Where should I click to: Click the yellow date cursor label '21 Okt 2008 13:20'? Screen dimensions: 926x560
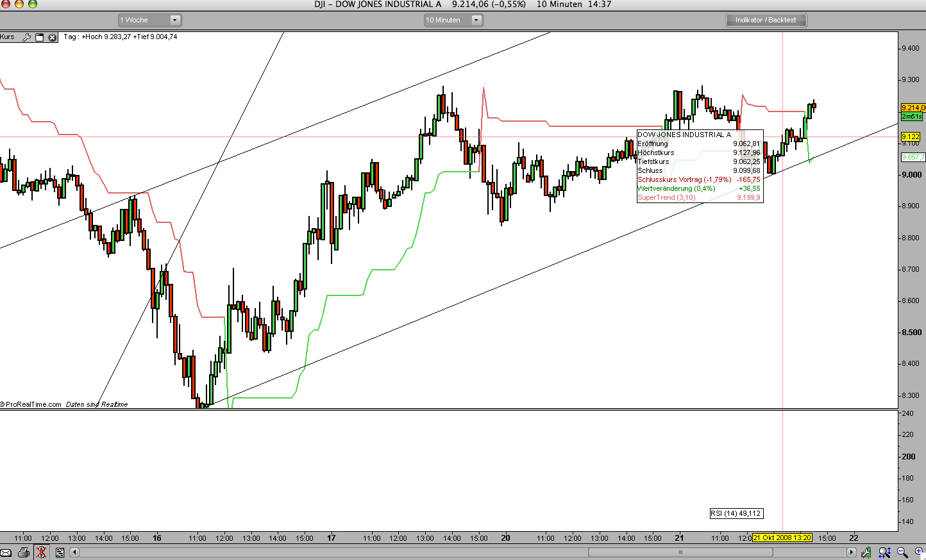point(782,538)
